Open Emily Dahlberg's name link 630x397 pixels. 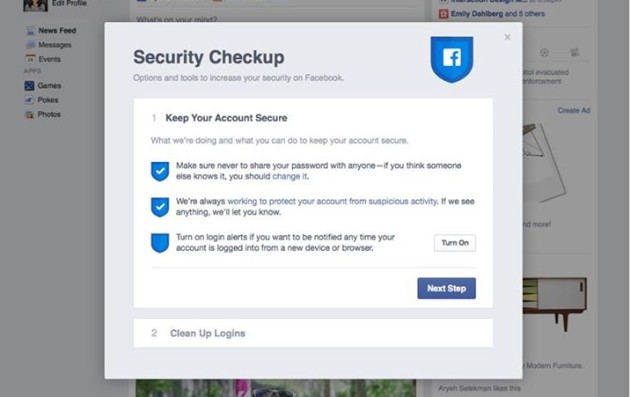coord(477,14)
